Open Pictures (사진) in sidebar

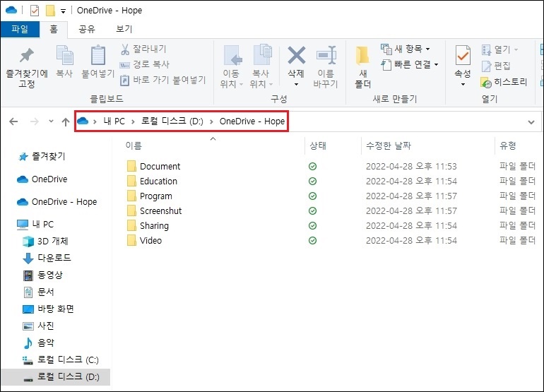click(39, 326)
